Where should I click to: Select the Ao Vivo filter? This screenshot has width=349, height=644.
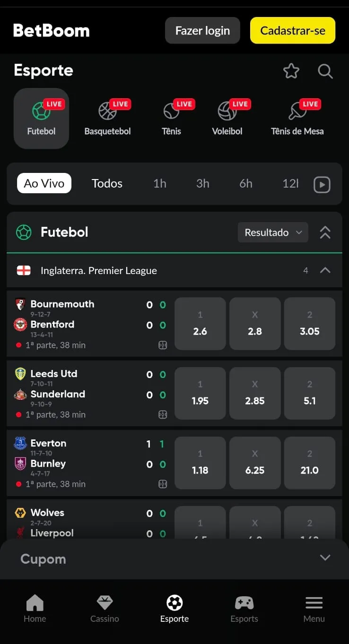pyautogui.click(x=44, y=183)
